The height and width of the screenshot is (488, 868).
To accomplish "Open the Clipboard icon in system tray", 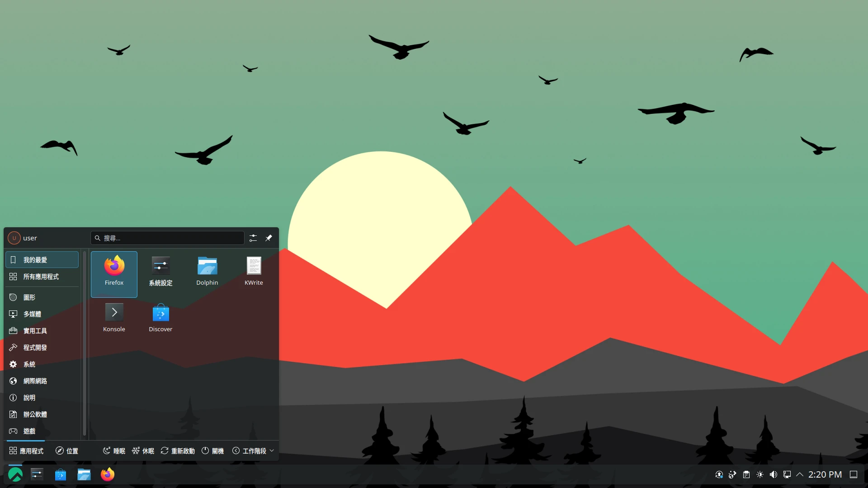I will (x=746, y=474).
